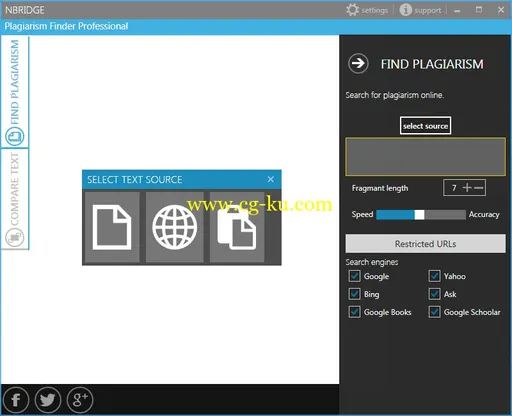Screen dimensions: 512x416
Task: Uncheck the Google Books checkbox
Action: [354, 312]
